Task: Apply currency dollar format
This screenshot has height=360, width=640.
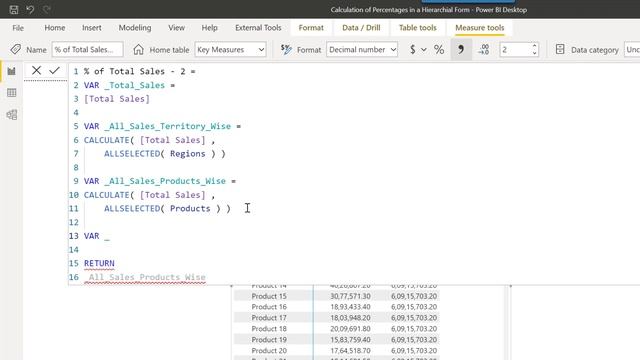Action: click(413, 49)
